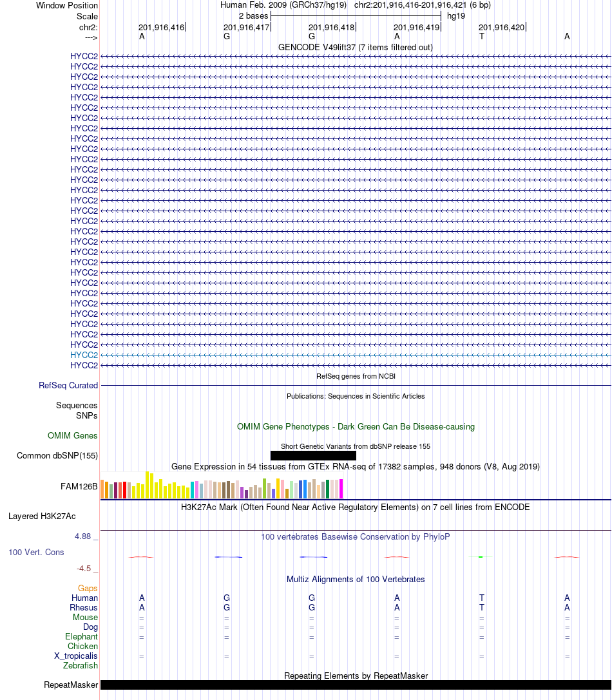Click the Sequences label under Publications
The width and height of the screenshot is (612, 700).
click(x=77, y=405)
